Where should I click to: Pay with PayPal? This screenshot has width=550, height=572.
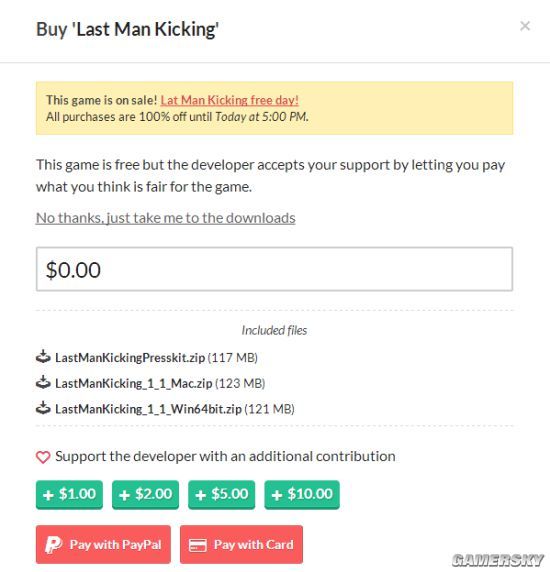[103, 544]
